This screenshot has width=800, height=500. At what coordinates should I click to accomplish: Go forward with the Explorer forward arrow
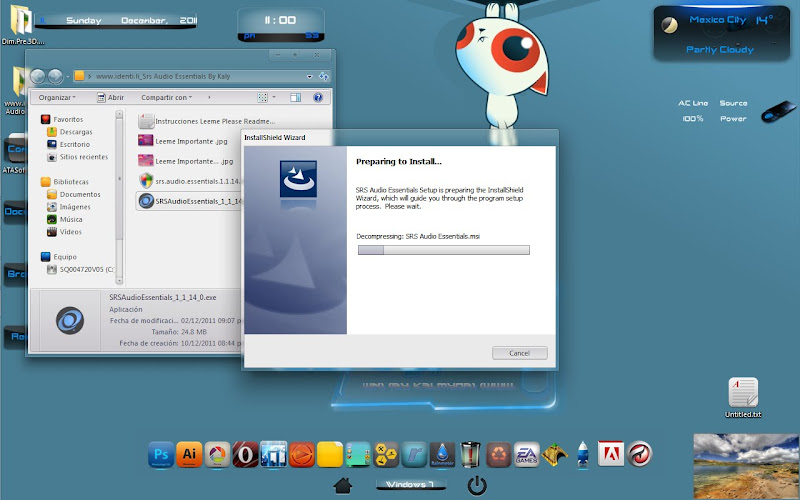click(55, 77)
